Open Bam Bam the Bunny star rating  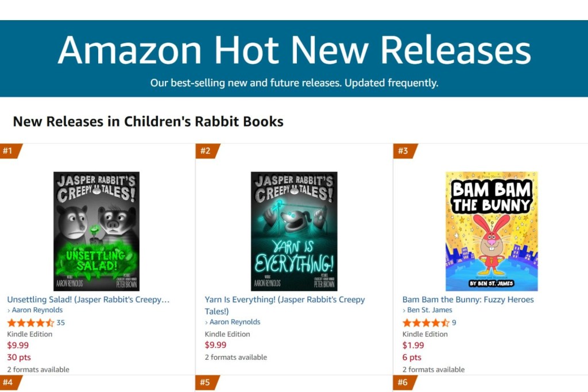[x=425, y=323]
